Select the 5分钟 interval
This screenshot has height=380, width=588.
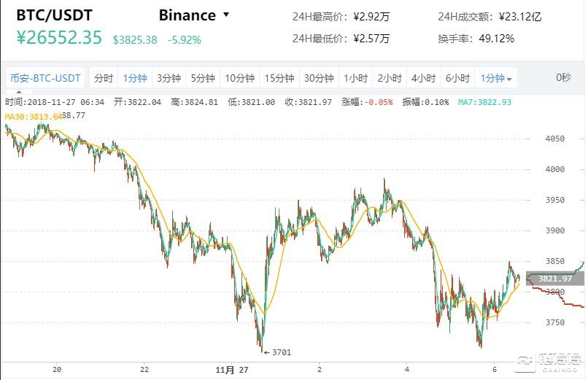tap(203, 78)
